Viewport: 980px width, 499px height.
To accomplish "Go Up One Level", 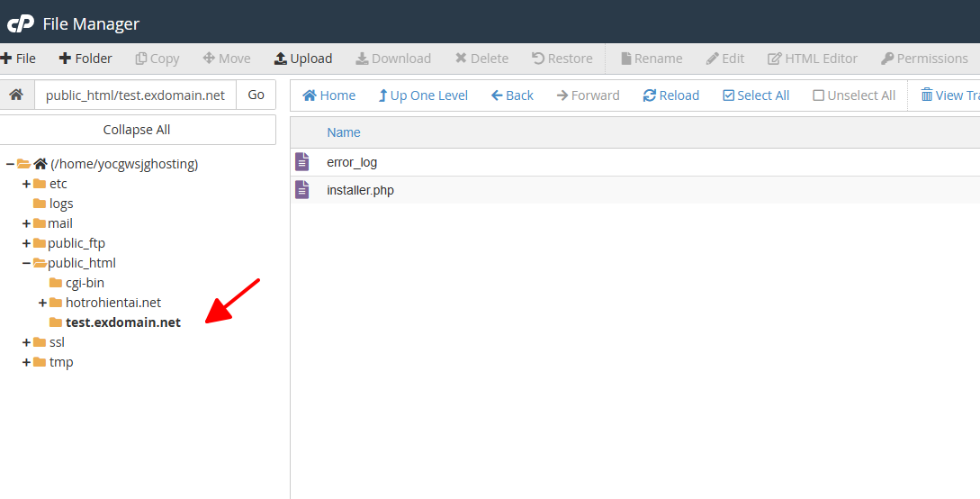I will (422, 95).
